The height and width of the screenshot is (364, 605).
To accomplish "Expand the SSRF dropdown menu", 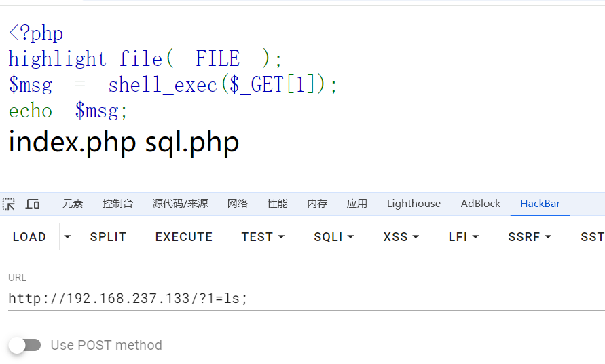I will pos(529,237).
